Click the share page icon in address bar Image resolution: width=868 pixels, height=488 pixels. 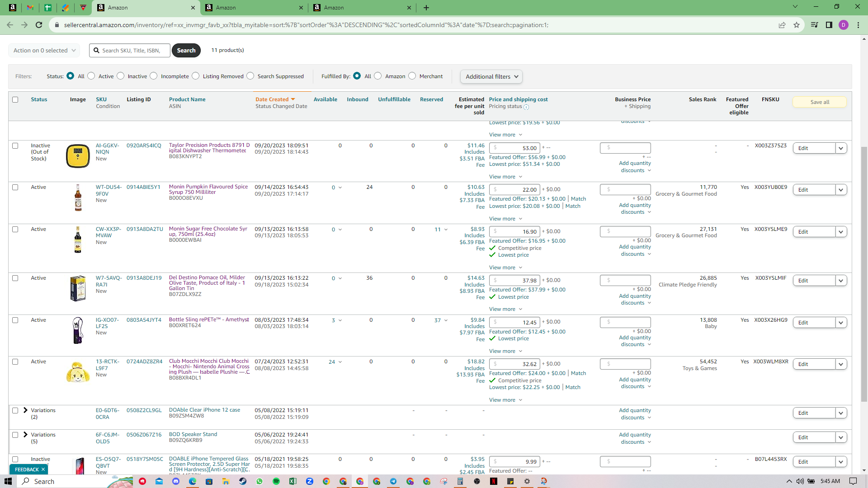pos(782,25)
